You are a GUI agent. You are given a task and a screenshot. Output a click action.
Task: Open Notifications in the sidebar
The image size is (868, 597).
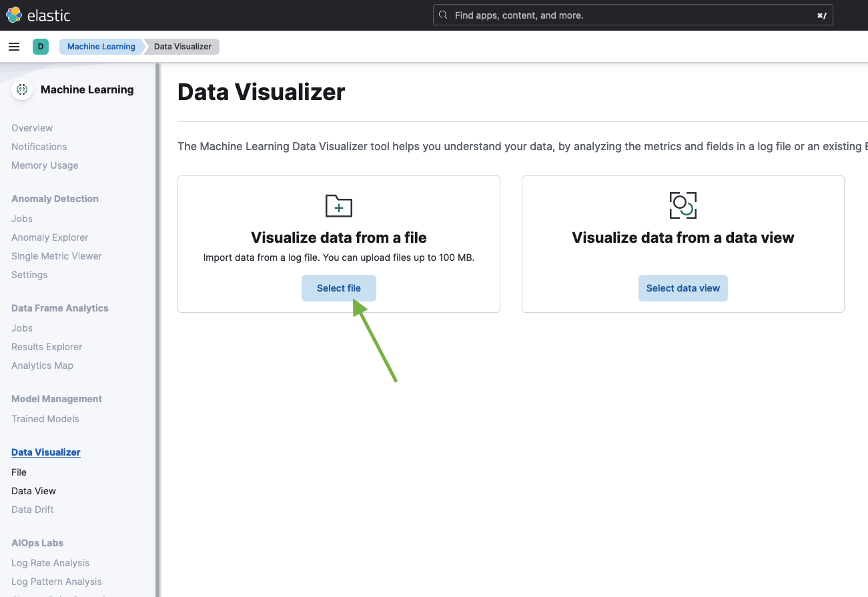pos(39,147)
